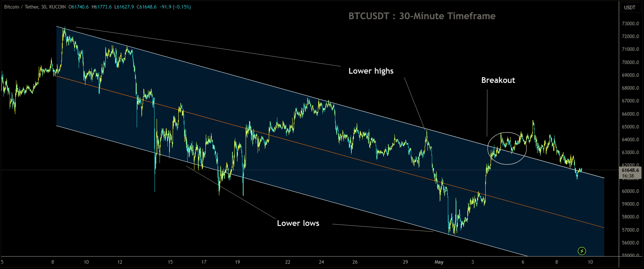644x269 pixels.
Task: Click the 58000.0 price axis label
Action: 630,217
